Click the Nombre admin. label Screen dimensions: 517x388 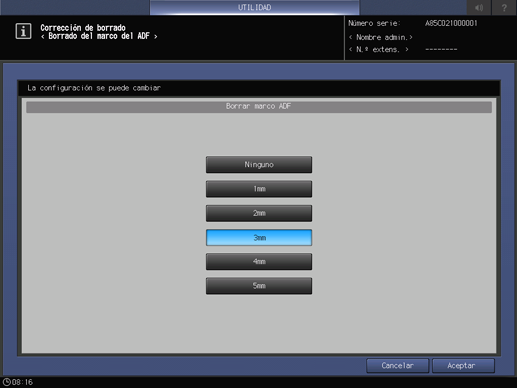(x=381, y=37)
